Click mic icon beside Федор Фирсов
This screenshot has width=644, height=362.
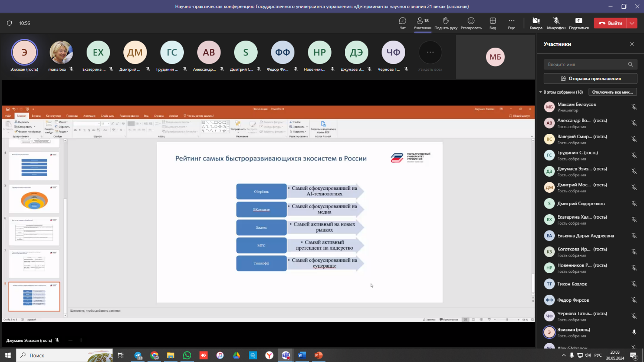(x=634, y=300)
